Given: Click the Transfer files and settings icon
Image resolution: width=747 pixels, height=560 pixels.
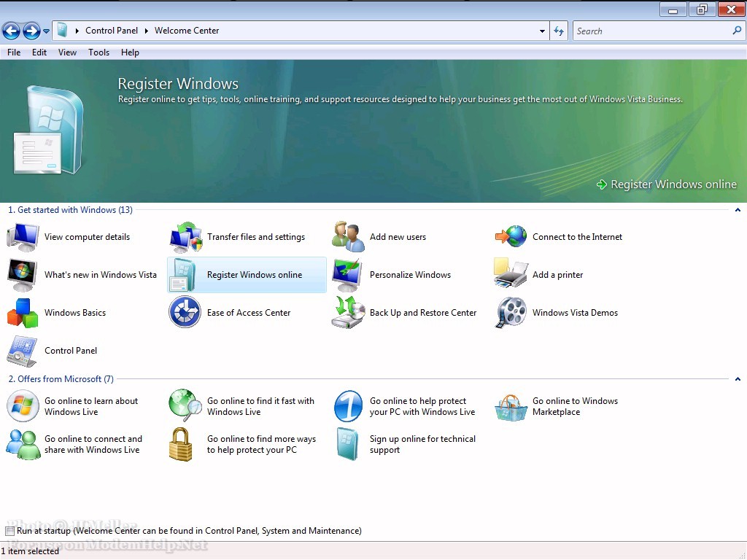Looking at the screenshot, I should click(x=185, y=237).
